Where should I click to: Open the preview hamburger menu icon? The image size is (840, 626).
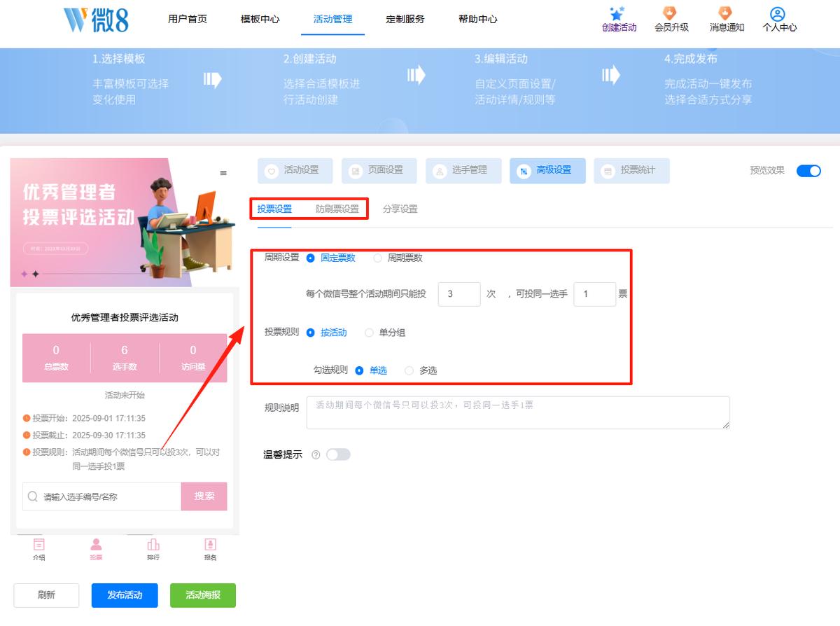(x=223, y=173)
